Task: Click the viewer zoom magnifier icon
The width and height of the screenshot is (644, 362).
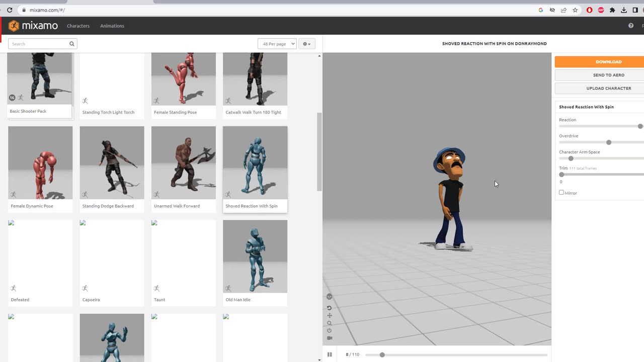Action: click(330, 323)
